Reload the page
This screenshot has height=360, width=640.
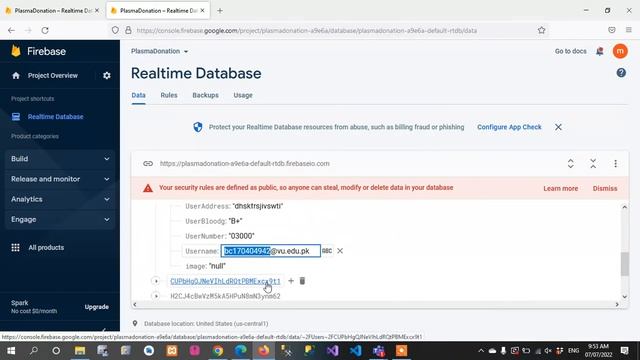[45, 30]
